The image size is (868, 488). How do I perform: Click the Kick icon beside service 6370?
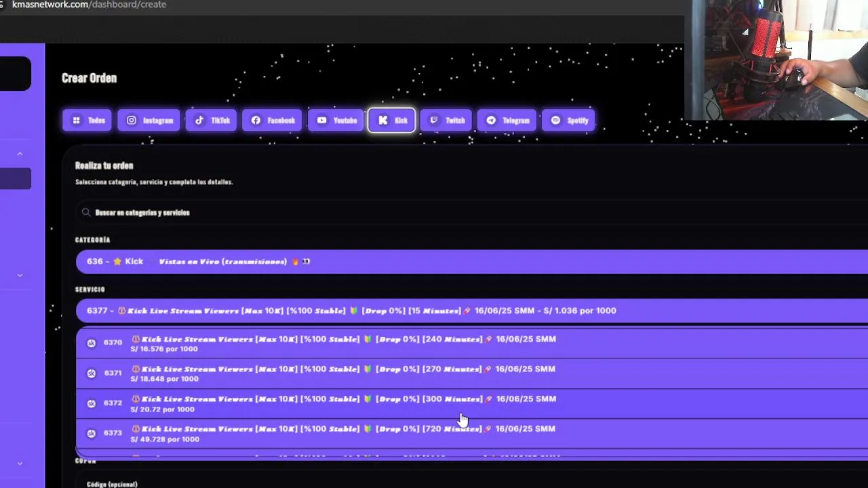(x=92, y=343)
